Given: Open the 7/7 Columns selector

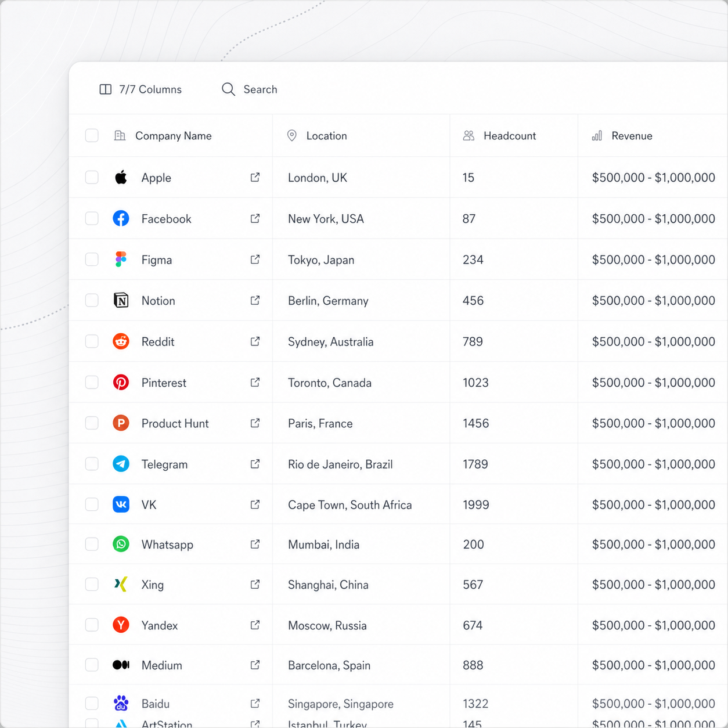Looking at the screenshot, I should click(140, 89).
